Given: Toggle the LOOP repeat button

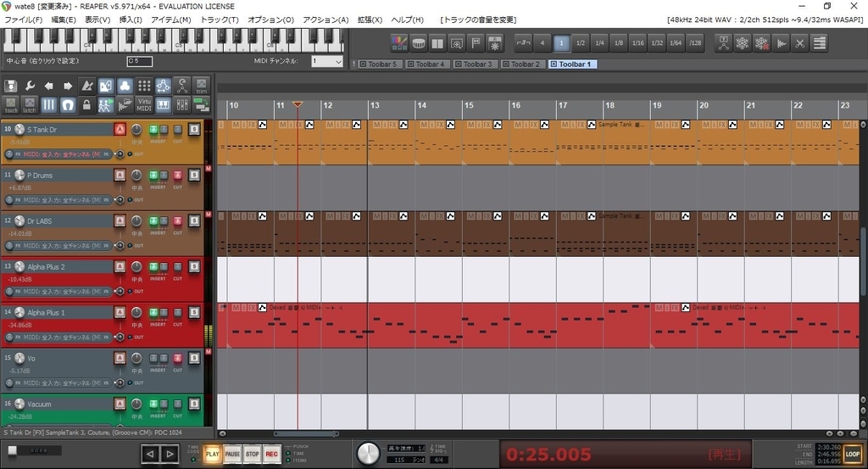Looking at the screenshot, I should pyautogui.click(x=853, y=454).
